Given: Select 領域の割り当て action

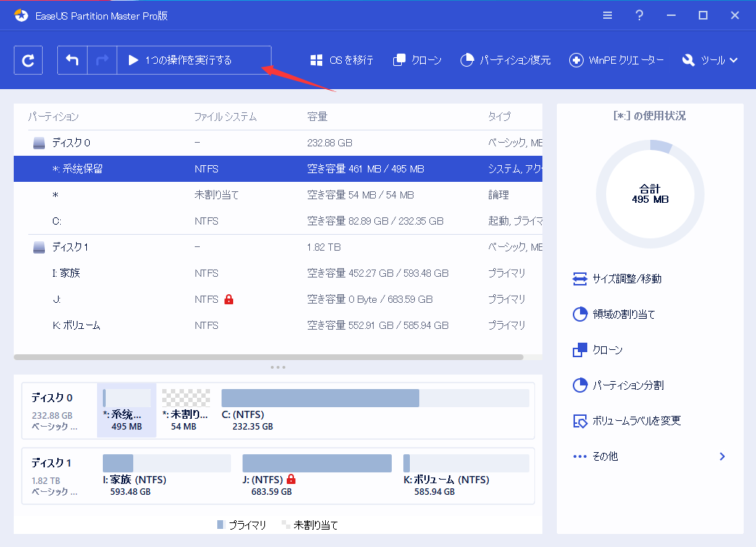Looking at the screenshot, I should [614, 314].
